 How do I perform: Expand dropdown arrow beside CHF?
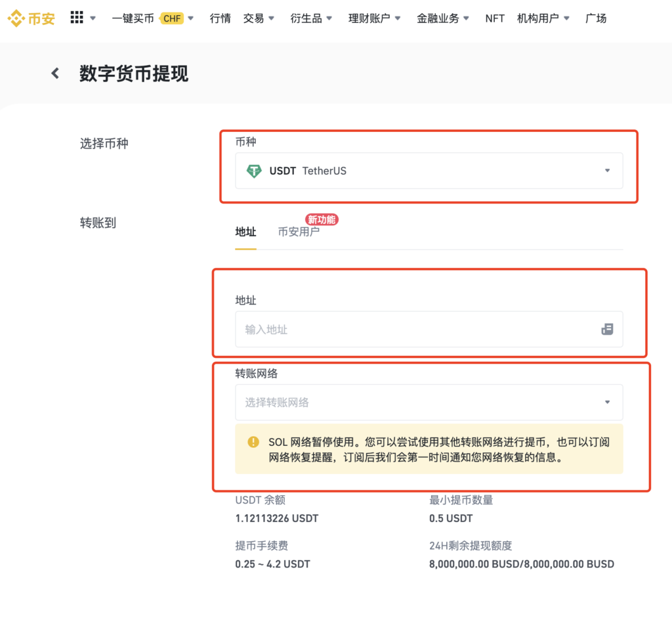pos(191,18)
